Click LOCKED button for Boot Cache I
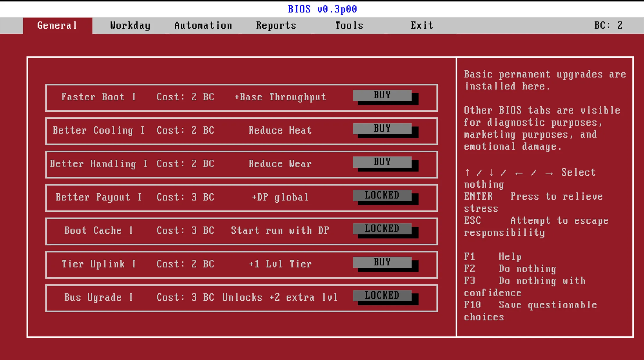Screen dimensions: 644x360 click(x=382, y=229)
